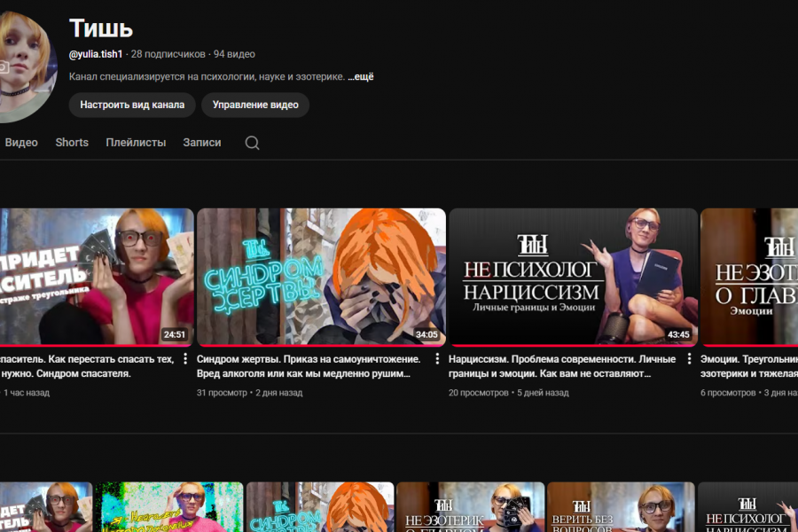The height and width of the screenshot is (532, 798).
Task: Open the Плейлисты tab
Action: (136, 143)
